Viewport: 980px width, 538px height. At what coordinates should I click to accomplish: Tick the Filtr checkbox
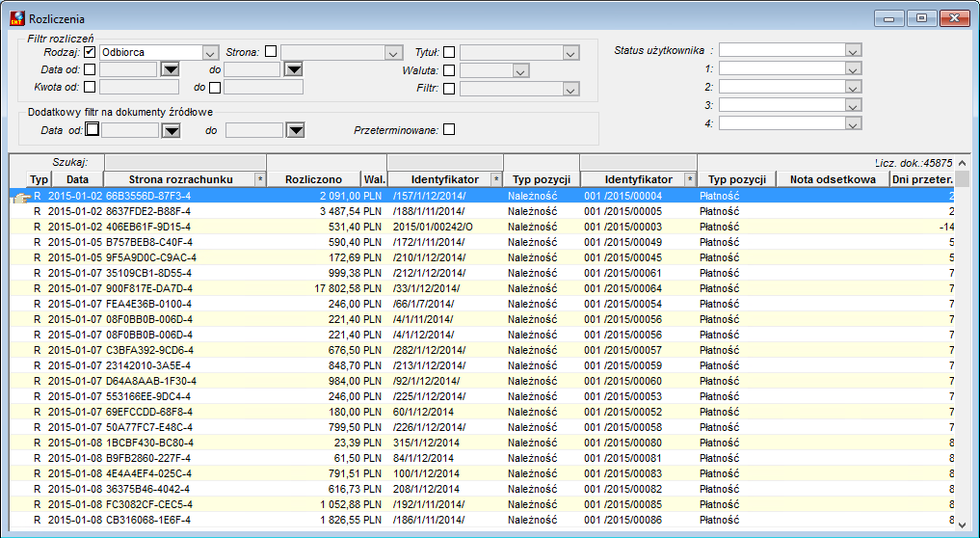click(449, 88)
